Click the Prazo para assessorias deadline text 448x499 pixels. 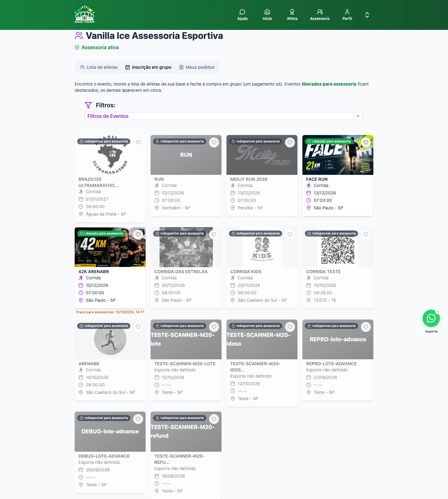click(x=110, y=312)
